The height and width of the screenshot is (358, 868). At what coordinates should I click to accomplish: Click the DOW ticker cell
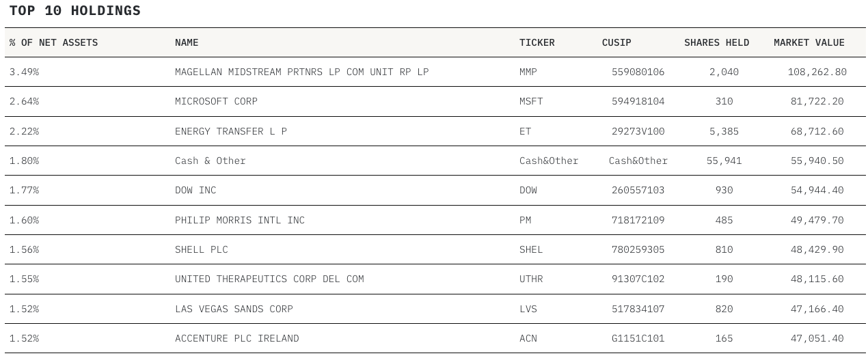[528, 190]
